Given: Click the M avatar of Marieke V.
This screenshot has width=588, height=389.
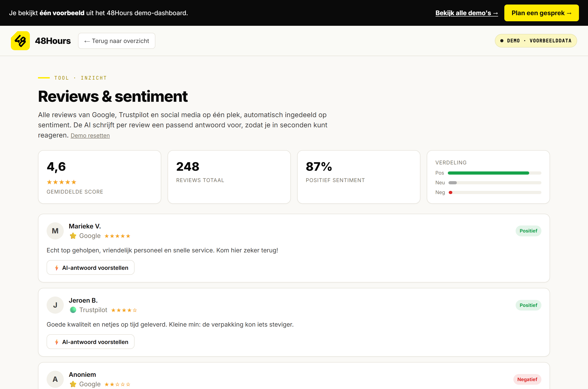Looking at the screenshot, I should (x=55, y=231).
